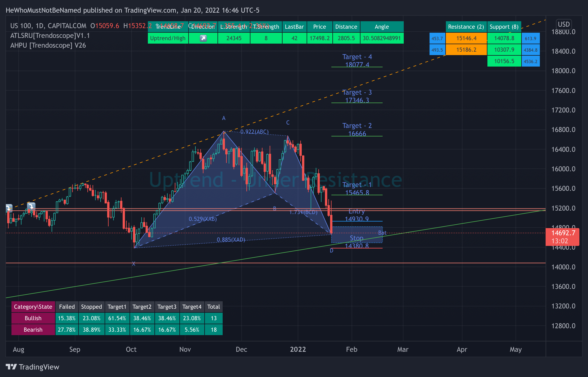Click the Stopped column header
This screenshot has height=377, width=588.
click(x=91, y=307)
